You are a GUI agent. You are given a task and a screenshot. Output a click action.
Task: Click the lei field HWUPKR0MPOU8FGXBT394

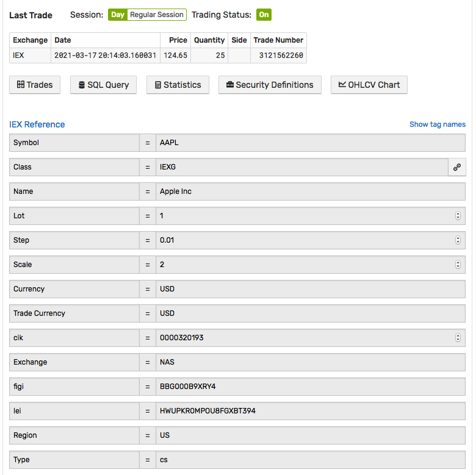click(x=311, y=411)
